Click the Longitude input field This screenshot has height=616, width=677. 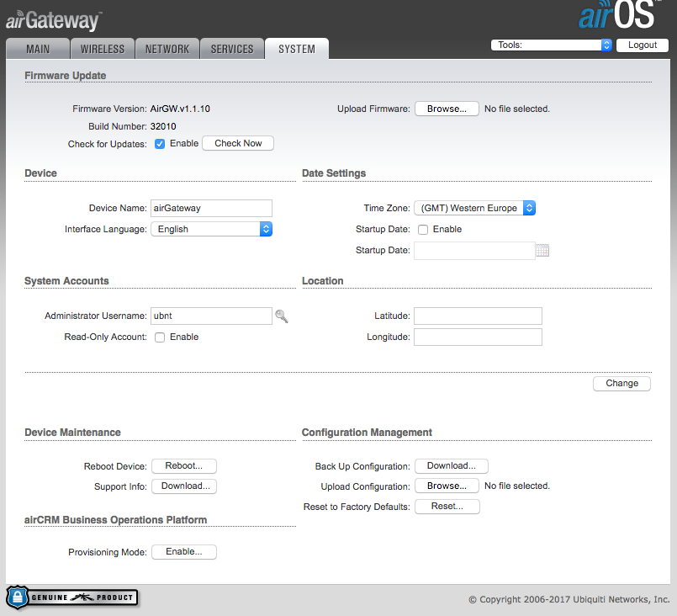point(478,337)
